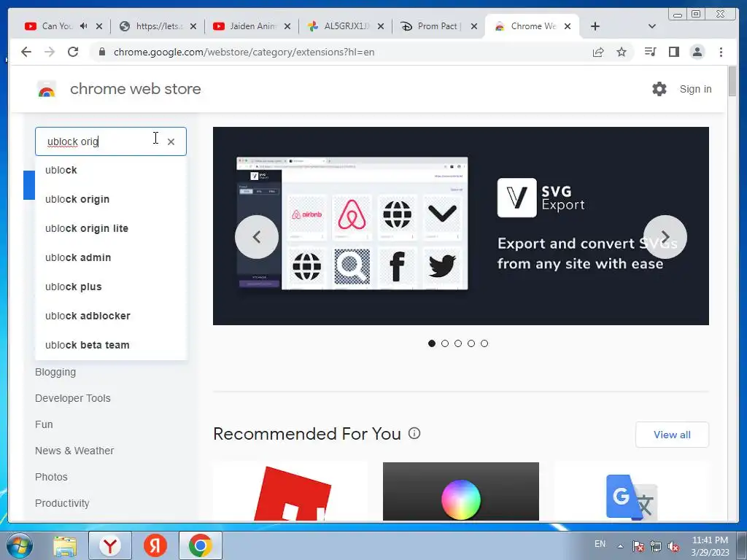Share this page using the share icon
The height and width of the screenshot is (560, 747).
[x=598, y=52]
